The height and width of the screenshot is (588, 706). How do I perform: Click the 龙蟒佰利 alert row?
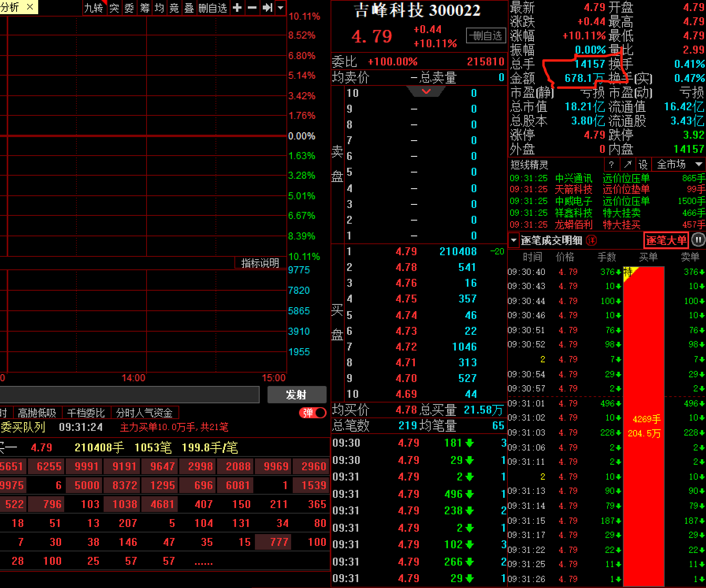pyautogui.click(x=607, y=225)
